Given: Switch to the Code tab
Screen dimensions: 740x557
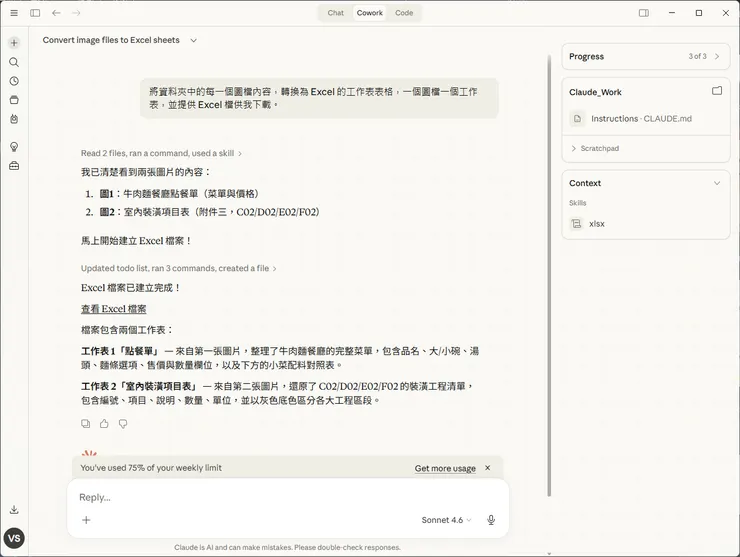Looking at the screenshot, I should coord(404,13).
